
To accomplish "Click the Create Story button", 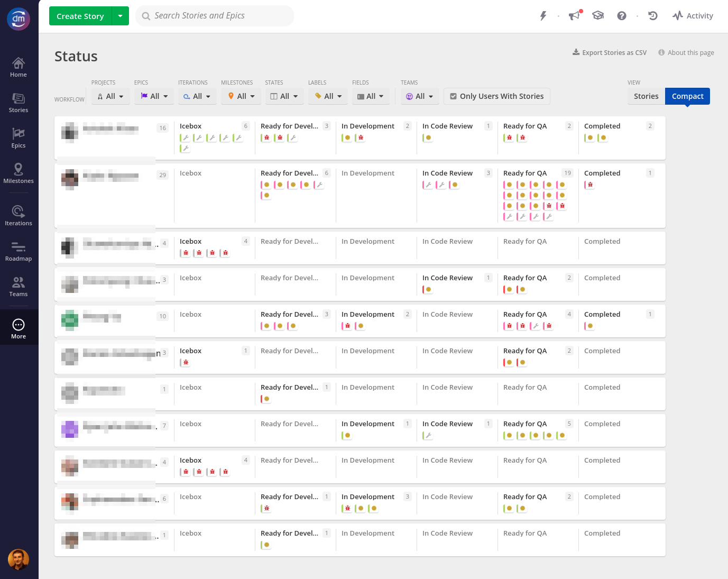I will pos(80,16).
